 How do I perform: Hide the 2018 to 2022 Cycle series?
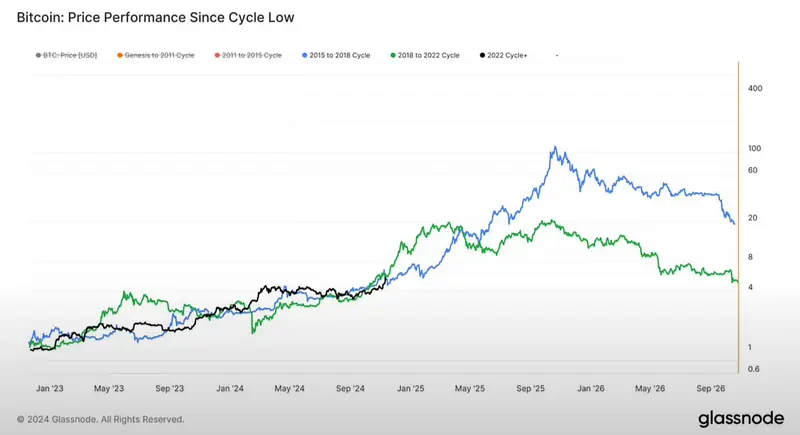coord(425,55)
